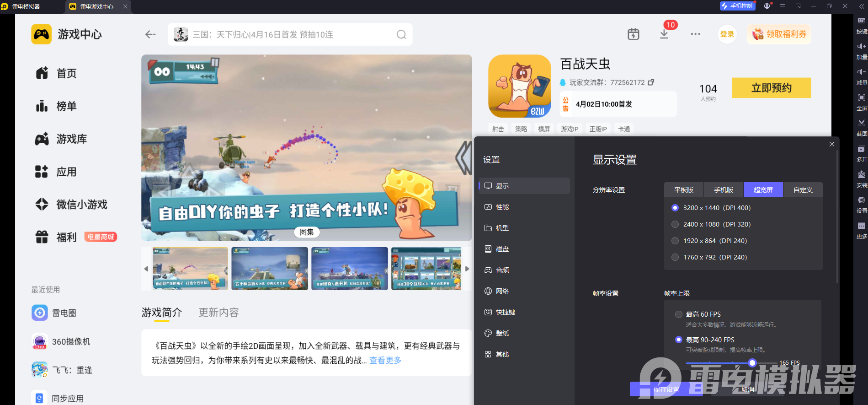The image size is (868, 405).
Task: Open 微信小游戏 mini games section
Action: point(71,205)
